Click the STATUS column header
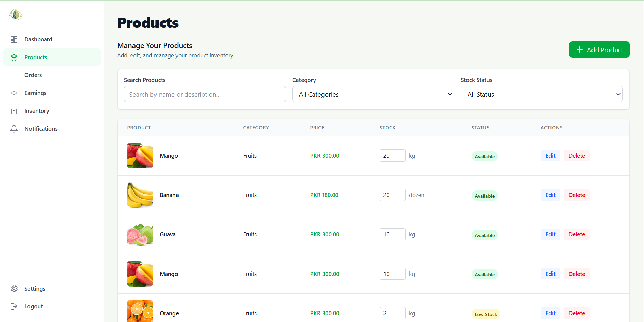The height and width of the screenshot is (322, 644). (x=480, y=128)
